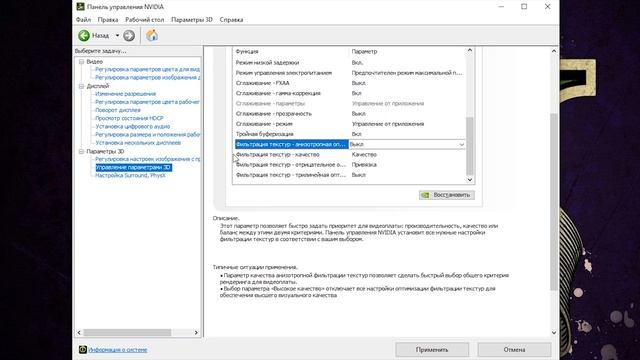The image size is (640, 360).
Task: Click task tree scroll right arrow
Action: (x=196, y=333)
